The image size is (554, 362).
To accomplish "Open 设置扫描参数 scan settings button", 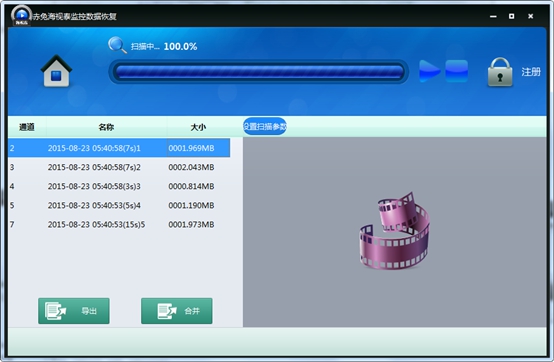I will tap(265, 126).
